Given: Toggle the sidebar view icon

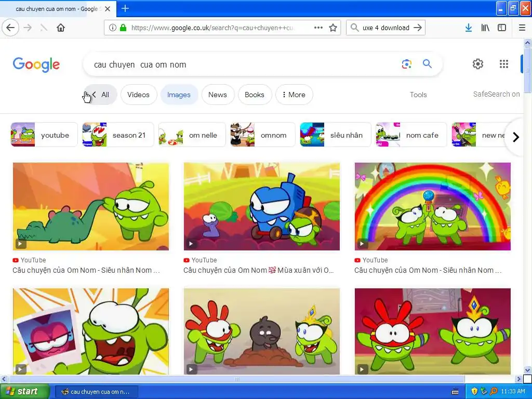Looking at the screenshot, I should 502,28.
